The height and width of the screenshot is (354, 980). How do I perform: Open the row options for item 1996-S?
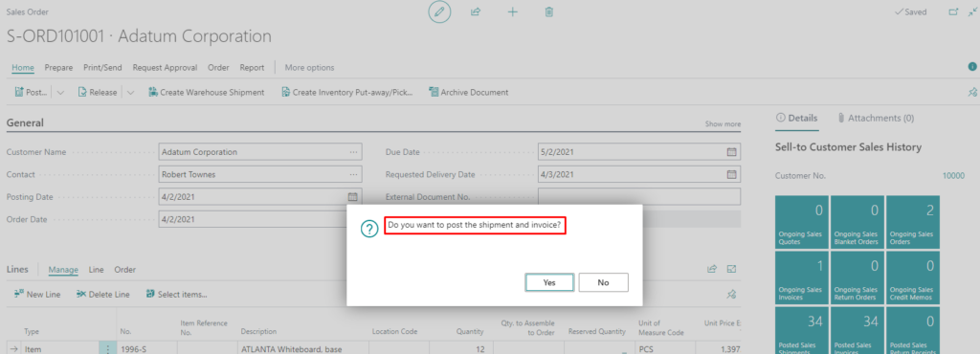107,349
